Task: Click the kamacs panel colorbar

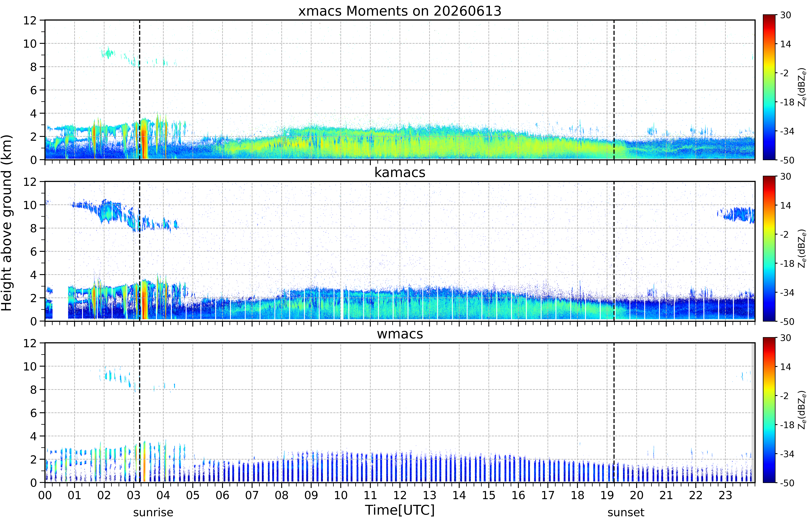Action: (769, 248)
